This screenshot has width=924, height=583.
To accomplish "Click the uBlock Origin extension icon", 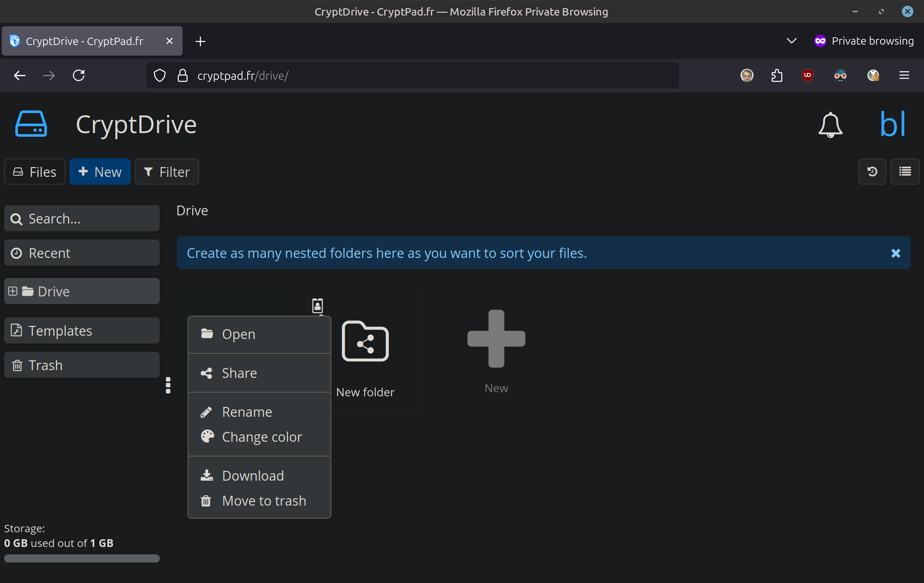I will (x=807, y=75).
